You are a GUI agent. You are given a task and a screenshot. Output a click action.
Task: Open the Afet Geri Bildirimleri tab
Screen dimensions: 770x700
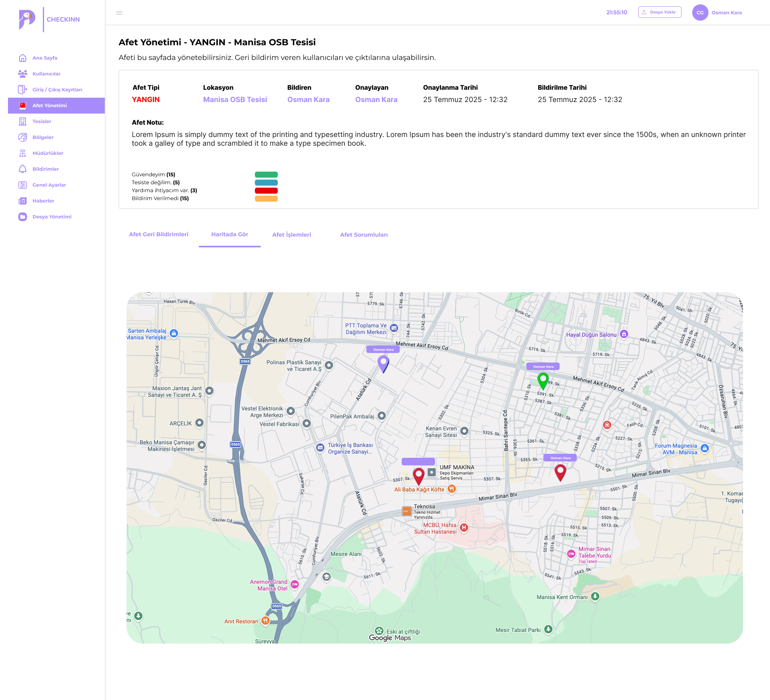click(159, 234)
